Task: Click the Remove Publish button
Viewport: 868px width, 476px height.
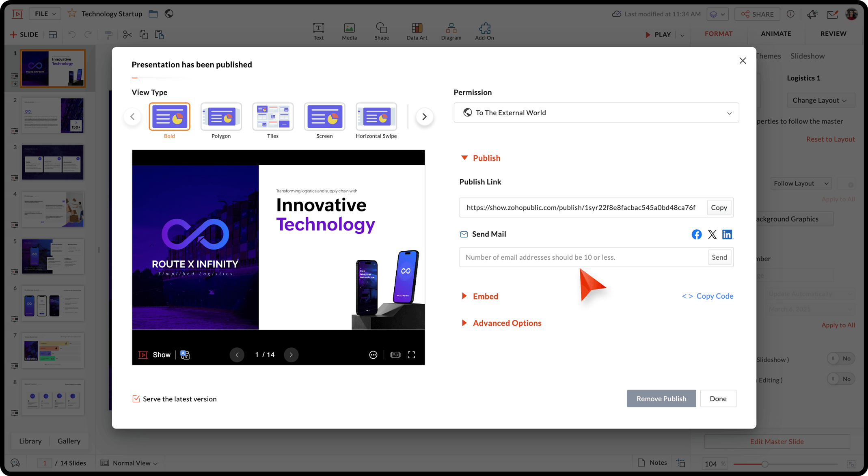Action: click(661, 398)
